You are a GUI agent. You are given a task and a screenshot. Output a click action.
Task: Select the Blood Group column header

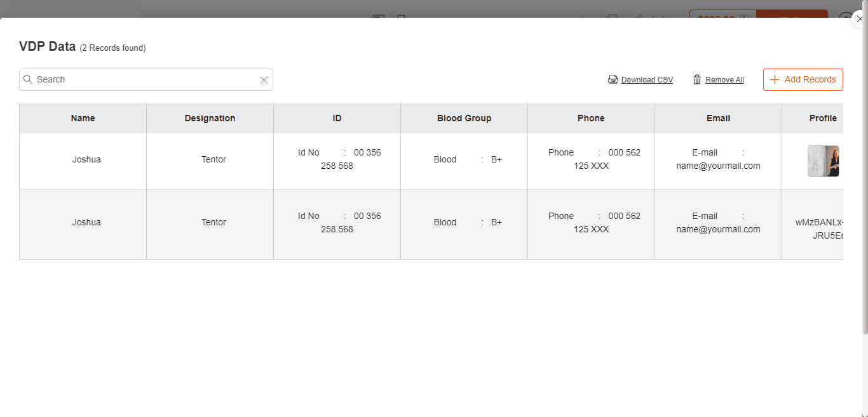point(464,118)
